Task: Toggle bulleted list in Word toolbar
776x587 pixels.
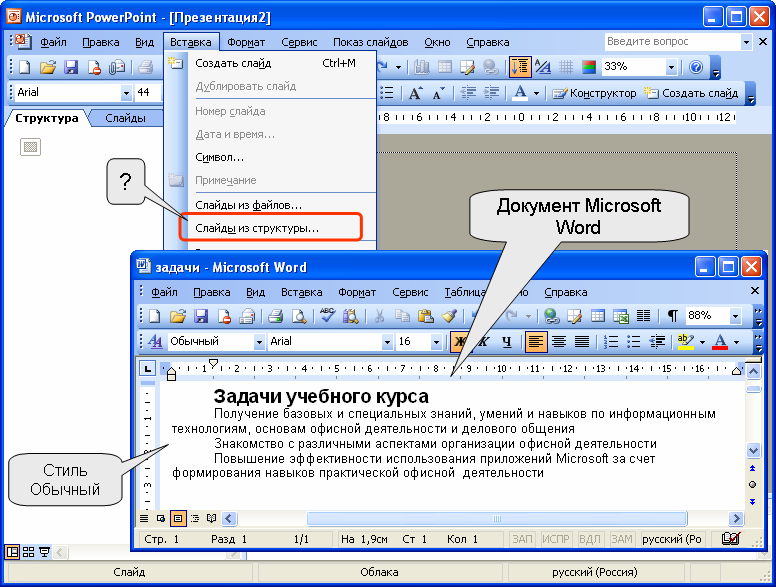Action: pos(634,341)
